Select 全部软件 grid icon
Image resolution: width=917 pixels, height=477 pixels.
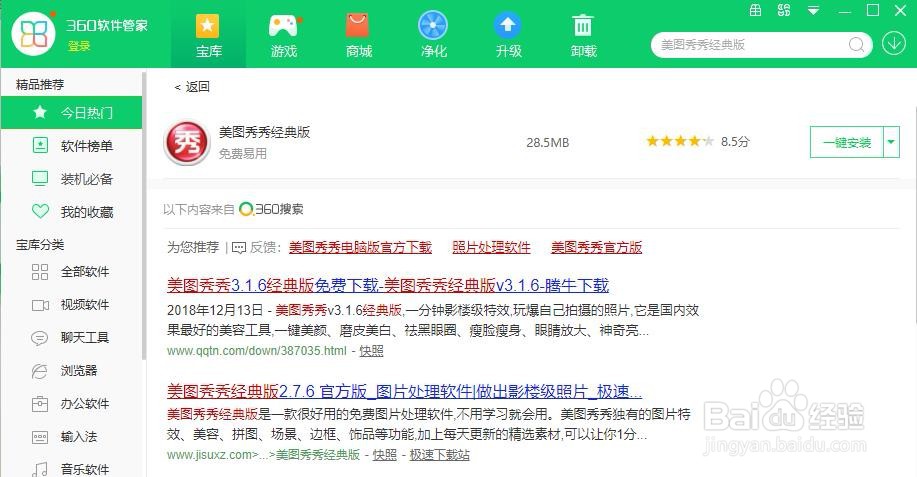40,272
